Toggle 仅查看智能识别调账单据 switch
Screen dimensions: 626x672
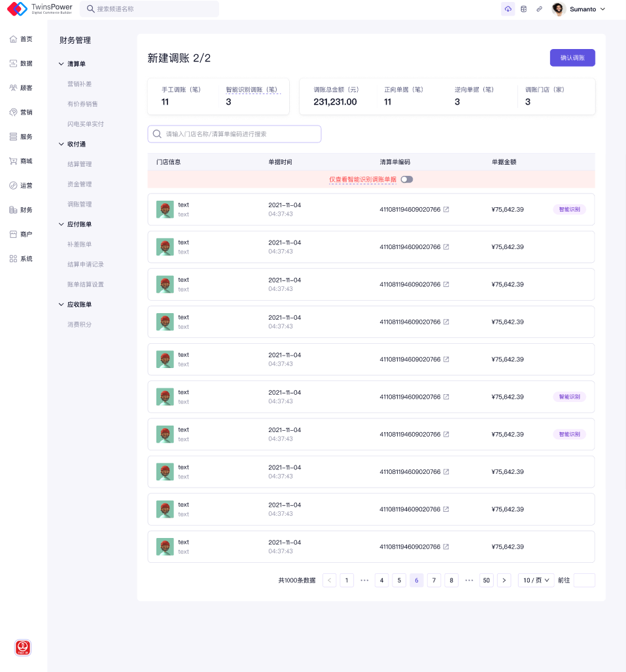coord(407,179)
